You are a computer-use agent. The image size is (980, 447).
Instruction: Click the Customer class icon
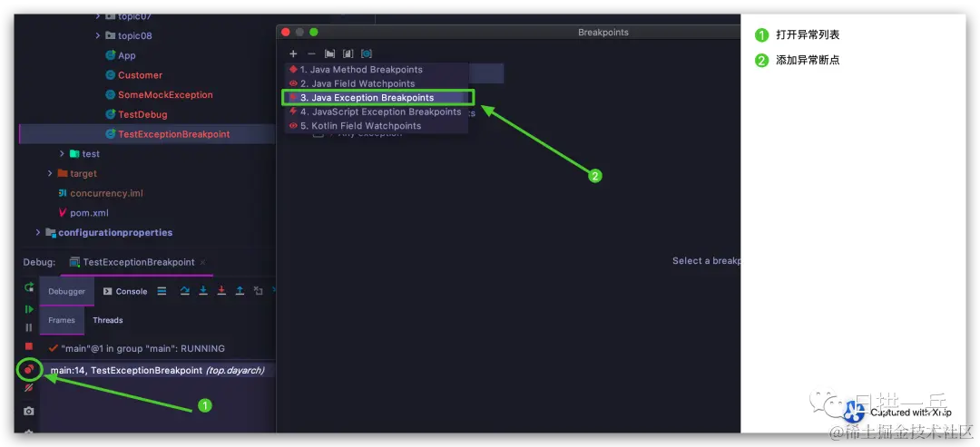pyautogui.click(x=111, y=75)
